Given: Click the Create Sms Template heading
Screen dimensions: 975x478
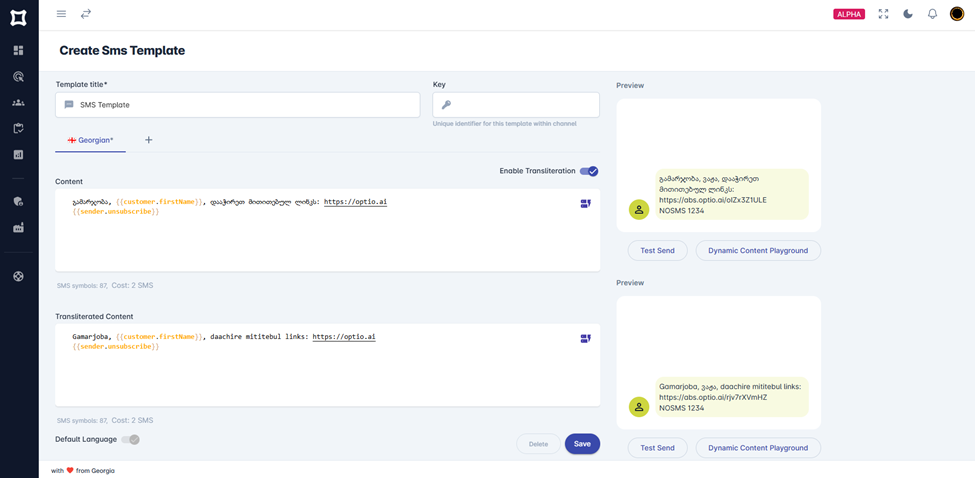Looking at the screenshot, I should (x=122, y=51).
